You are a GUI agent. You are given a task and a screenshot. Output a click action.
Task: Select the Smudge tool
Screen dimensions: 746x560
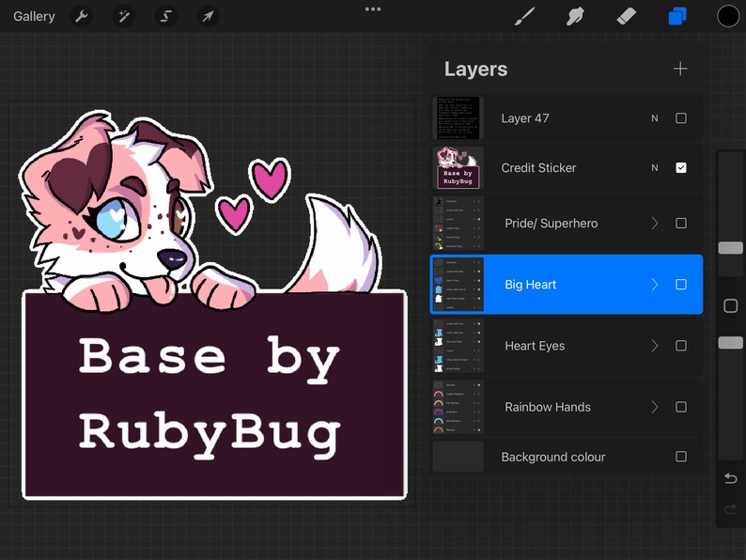pos(575,17)
